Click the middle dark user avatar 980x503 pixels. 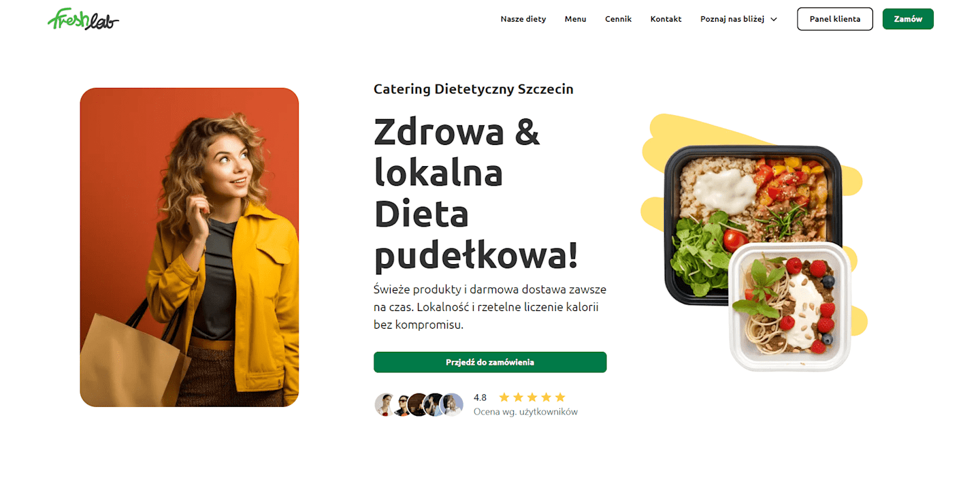click(418, 404)
